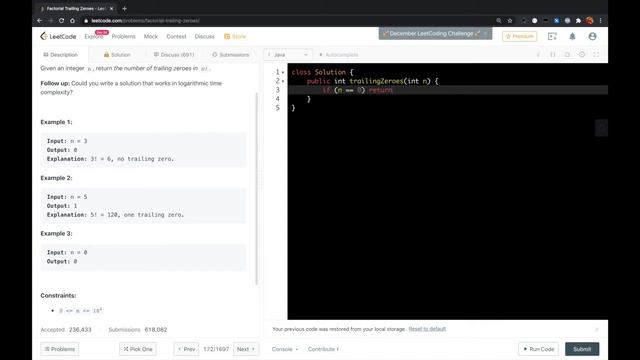Open the notifications bell

pyautogui.click(x=572, y=36)
